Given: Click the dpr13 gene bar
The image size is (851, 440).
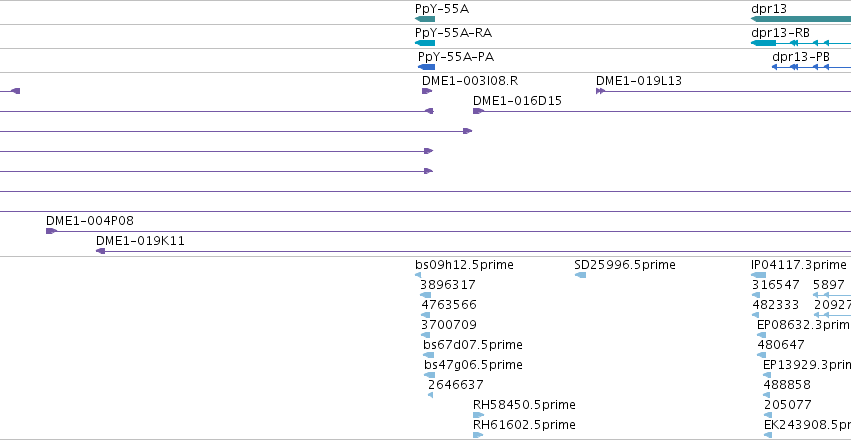Looking at the screenshot, I should pyautogui.click(x=801, y=19).
